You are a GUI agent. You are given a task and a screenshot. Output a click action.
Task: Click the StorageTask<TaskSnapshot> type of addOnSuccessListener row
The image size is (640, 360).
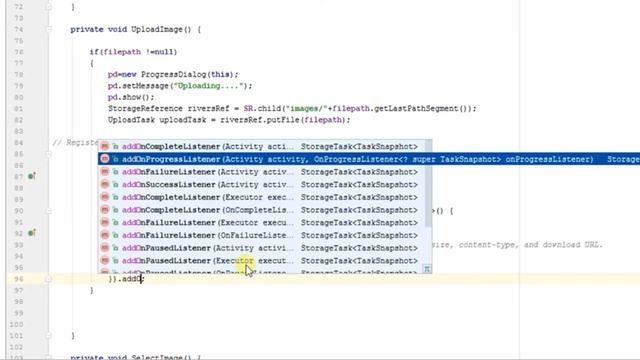[359, 184]
